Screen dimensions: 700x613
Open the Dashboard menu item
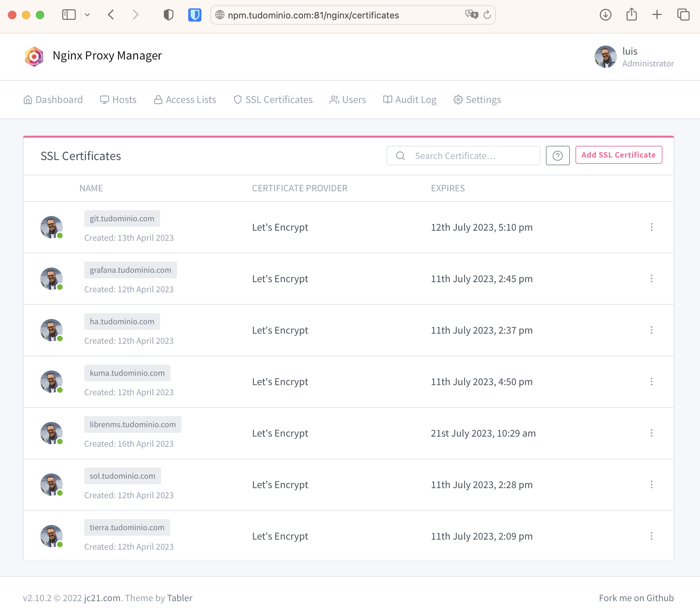(53, 100)
